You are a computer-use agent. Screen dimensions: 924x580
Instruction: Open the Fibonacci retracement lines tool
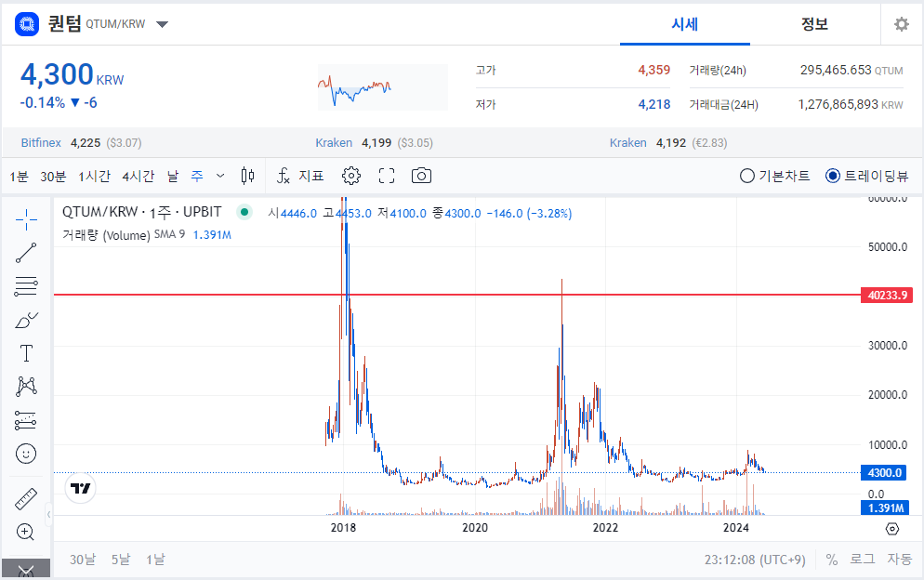[26, 286]
